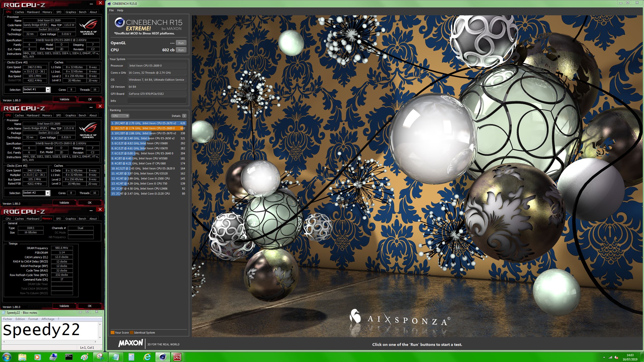Screen dimensions: 644x362
Task: Click the network signal tray icon
Action: click(x=610, y=357)
